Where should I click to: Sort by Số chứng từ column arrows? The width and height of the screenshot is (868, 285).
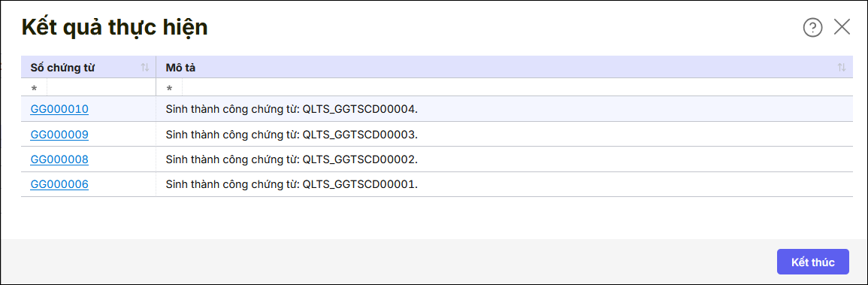click(x=145, y=68)
